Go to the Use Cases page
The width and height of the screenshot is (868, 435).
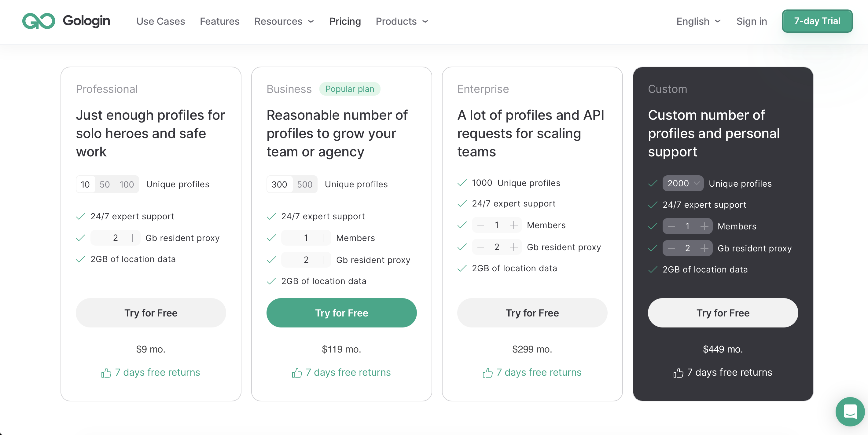pyautogui.click(x=160, y=21)
